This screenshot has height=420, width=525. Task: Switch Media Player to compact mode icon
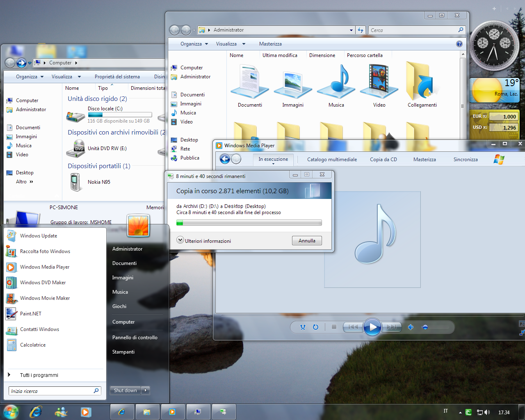[x=522, y=333]
